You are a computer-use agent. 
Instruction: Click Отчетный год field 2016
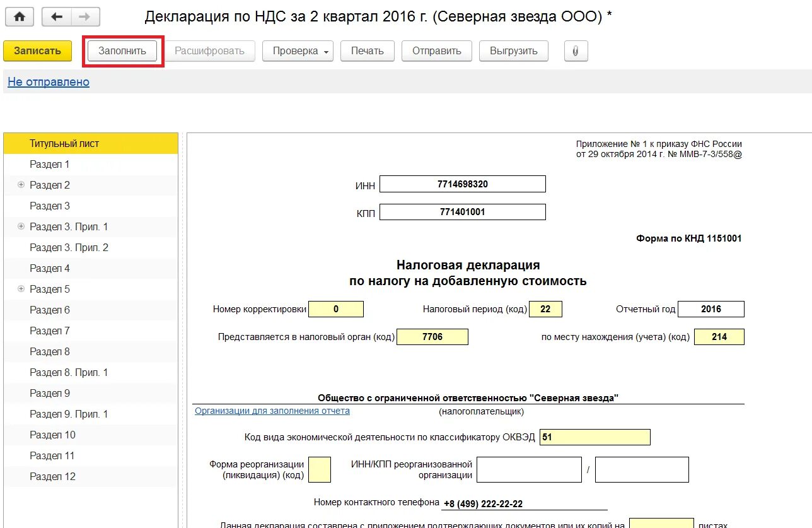(x=711, y=309)
